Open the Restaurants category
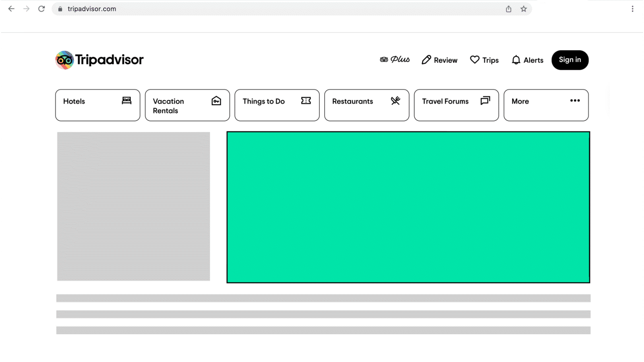This screenshot has height=362, width=644. pyautogui.click(x=367, y=105)
